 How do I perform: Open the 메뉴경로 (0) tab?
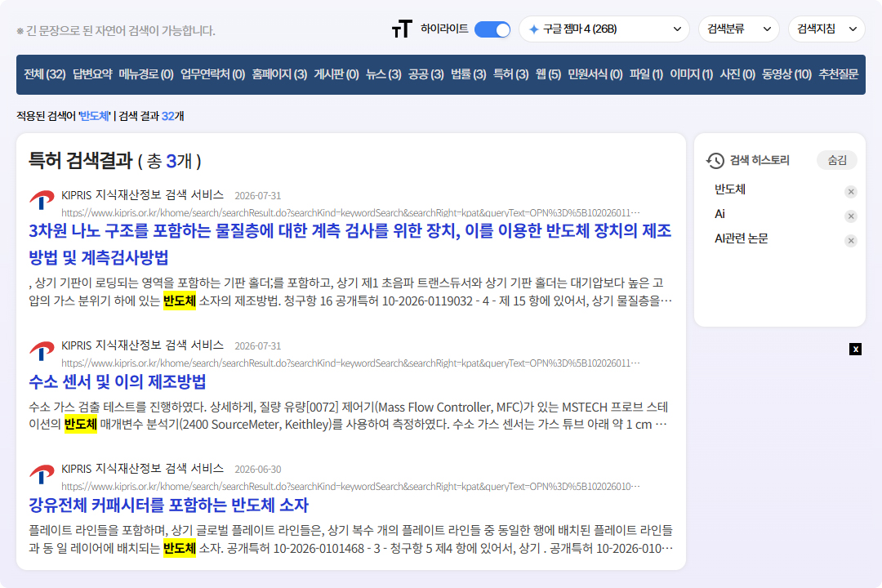coord(146,74)
